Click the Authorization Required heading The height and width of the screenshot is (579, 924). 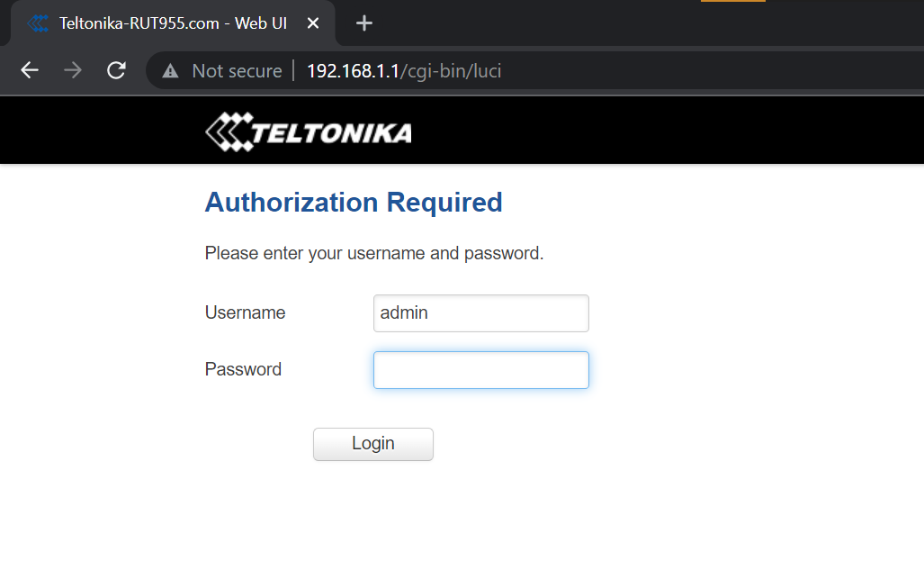click(354, 203)
